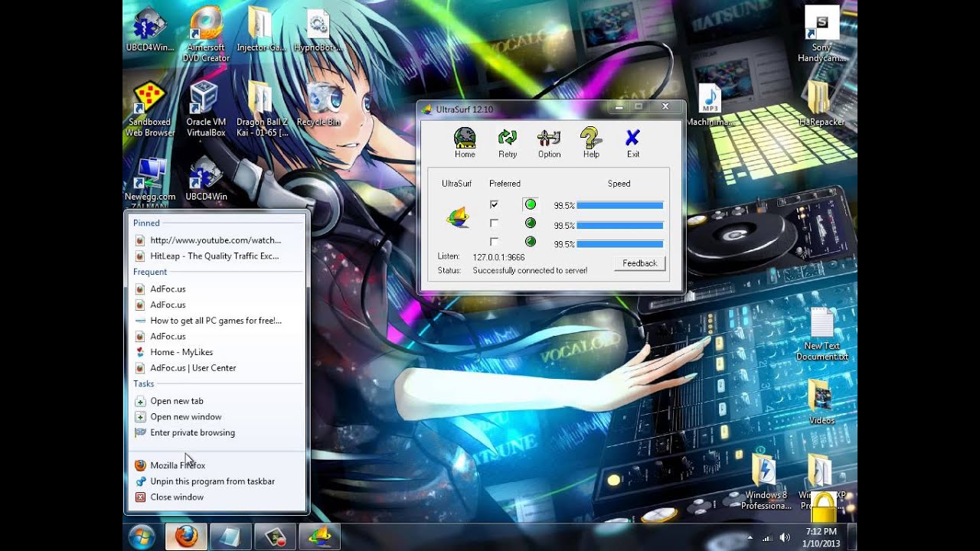Click the Feedback button
This screenshot has width=980, height=551.
point(639,263)
